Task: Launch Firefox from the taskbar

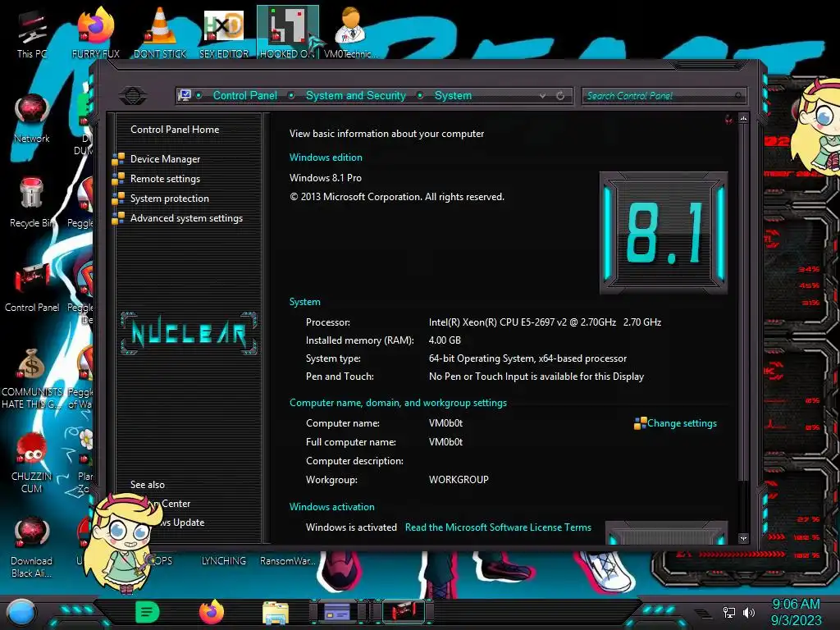Action: click(212, 612)
